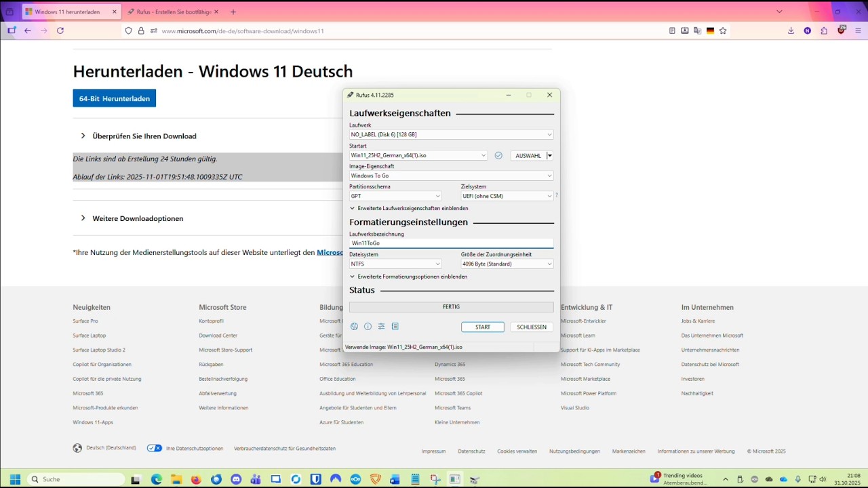This screenshot has width=868, height=488.
Task: Open Bitwarden shield icon in taskbar
Action: (x=315, y=479)
